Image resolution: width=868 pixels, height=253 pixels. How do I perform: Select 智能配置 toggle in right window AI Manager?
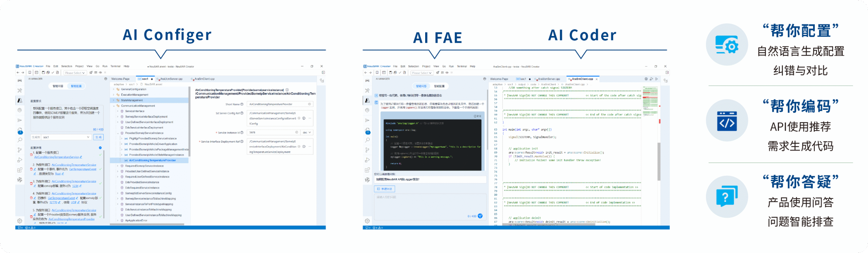(439, 86)
